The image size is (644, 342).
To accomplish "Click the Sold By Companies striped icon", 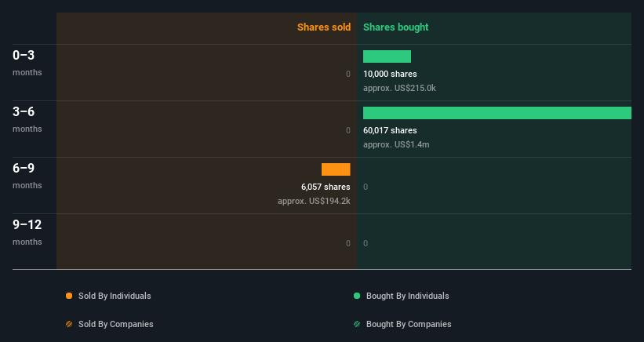I will click(69, 324).
